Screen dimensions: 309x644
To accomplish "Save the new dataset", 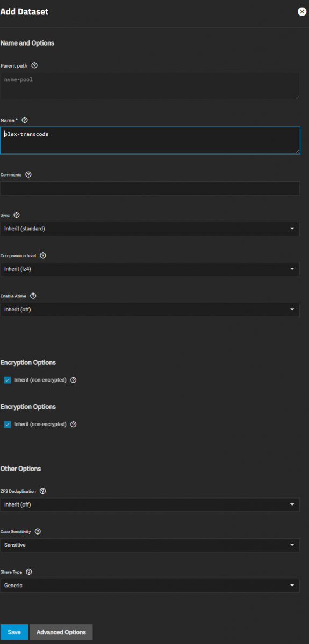I will 14,632.
